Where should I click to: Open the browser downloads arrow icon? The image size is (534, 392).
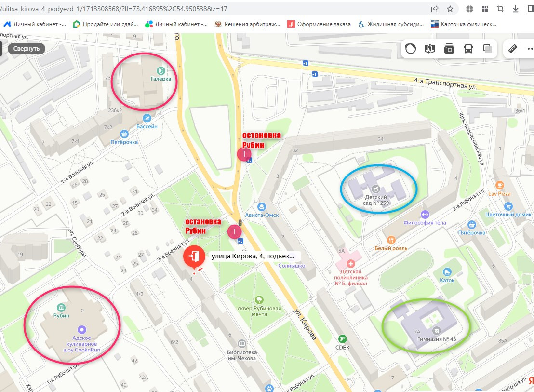click(x=516, y=9)
